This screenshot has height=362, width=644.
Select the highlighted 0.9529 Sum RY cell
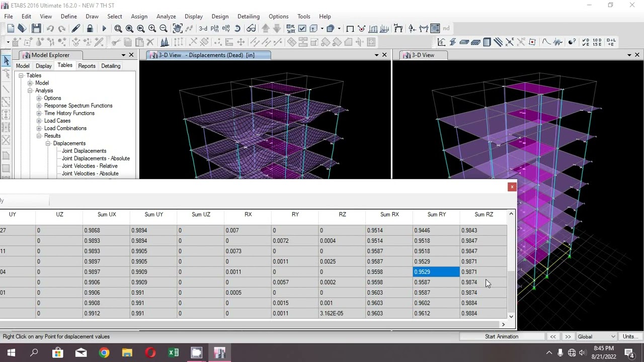436,272
